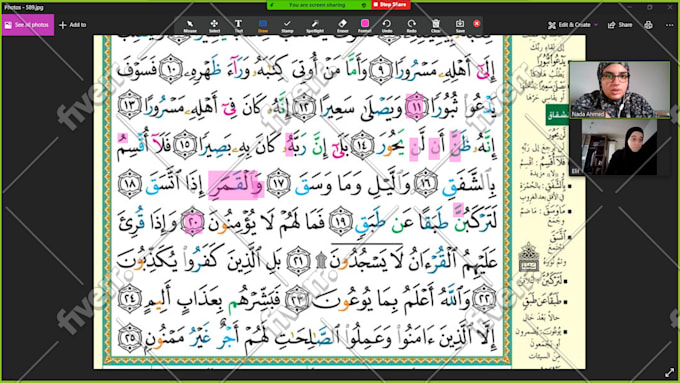Click the verse 20 marker highlighted pink

[x=193, y=222]
